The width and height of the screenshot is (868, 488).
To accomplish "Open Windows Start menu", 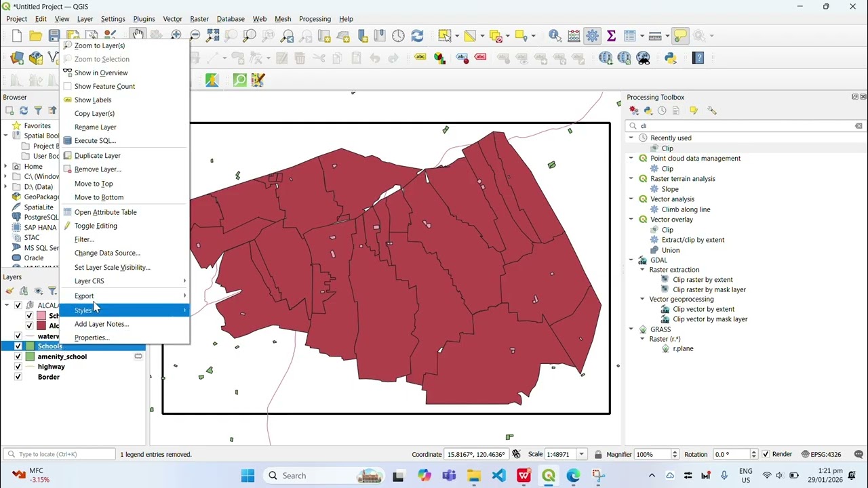I will coord(248,476).
